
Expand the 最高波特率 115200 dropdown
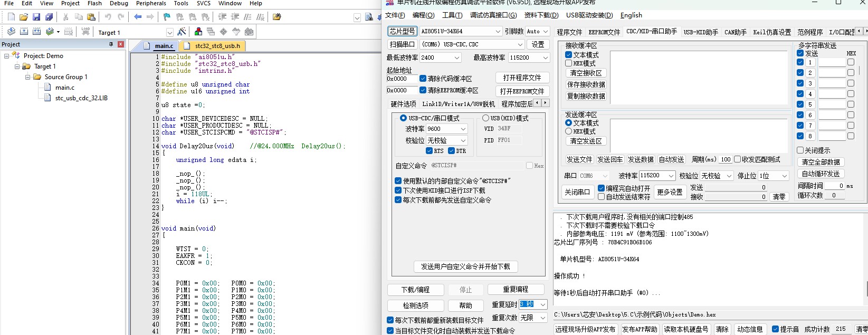(x=545, y=58)
